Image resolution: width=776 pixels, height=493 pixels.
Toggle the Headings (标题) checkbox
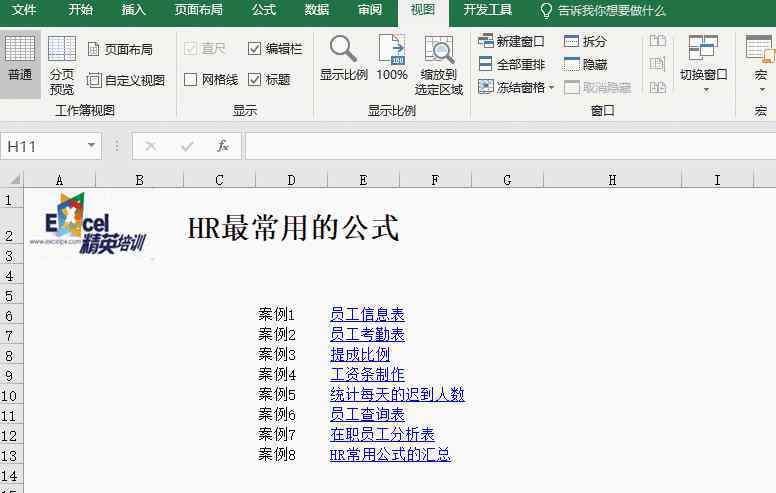click(254, 79)
